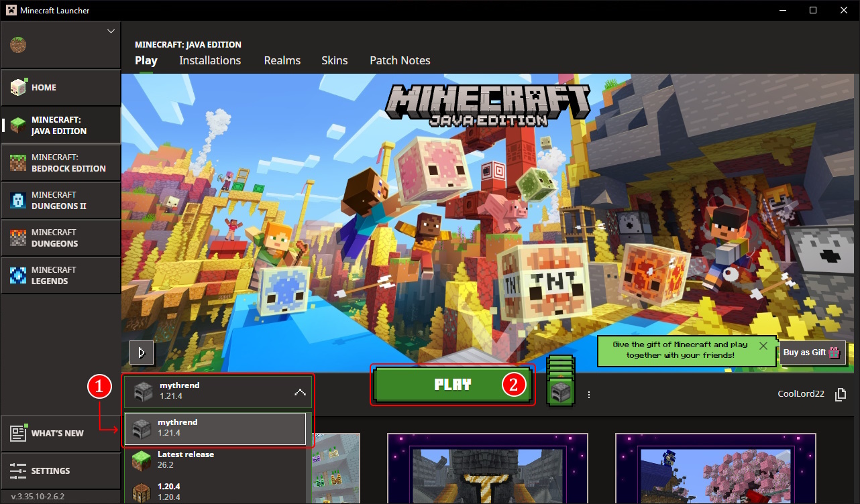
Task: Collapse the mythrend installation selector
Action: click(x=217, y=391)
